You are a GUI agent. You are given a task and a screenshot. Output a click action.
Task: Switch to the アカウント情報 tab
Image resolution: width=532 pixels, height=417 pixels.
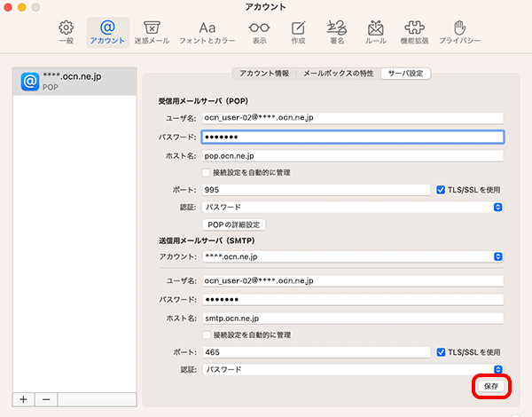tap(264, 74)
